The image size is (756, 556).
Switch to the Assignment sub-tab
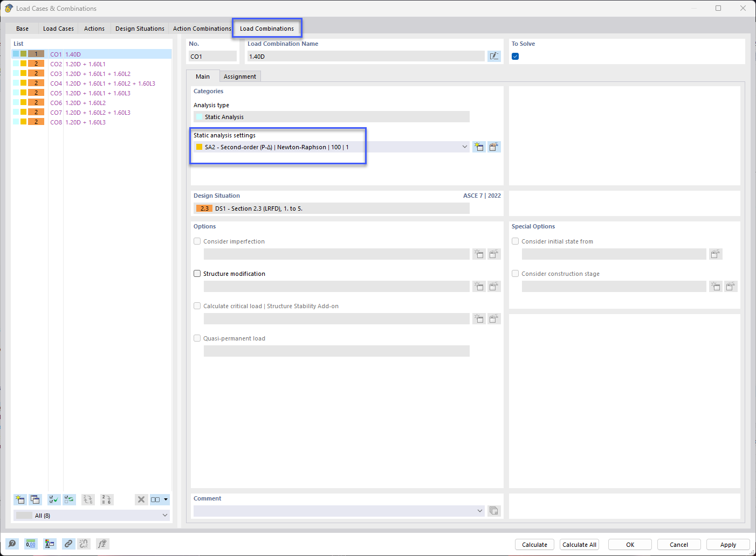(x=240, y=77)
